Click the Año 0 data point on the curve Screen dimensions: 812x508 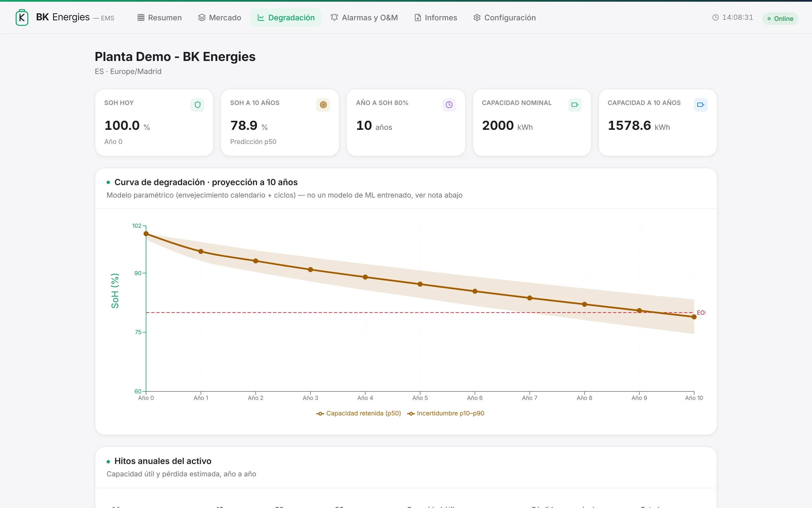[146, 233]
